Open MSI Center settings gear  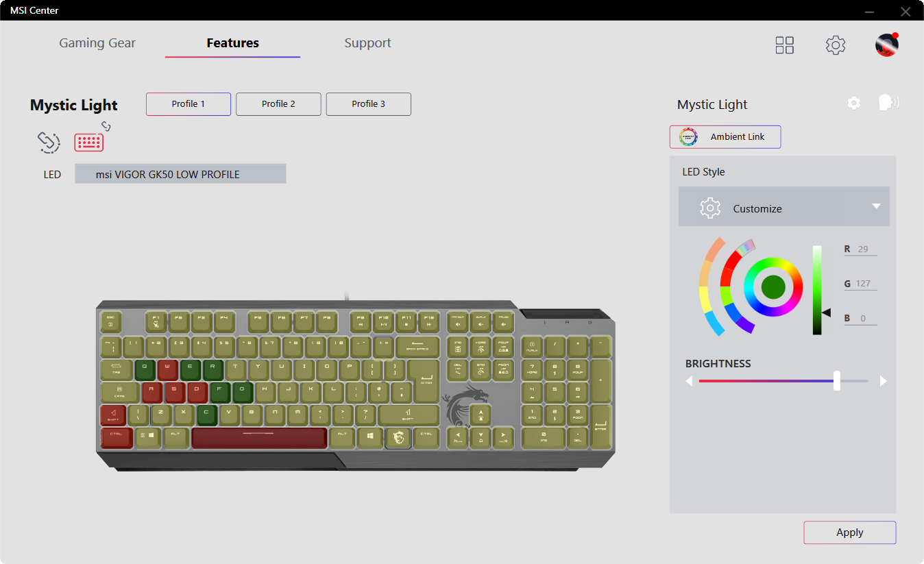tap(835, 45)
